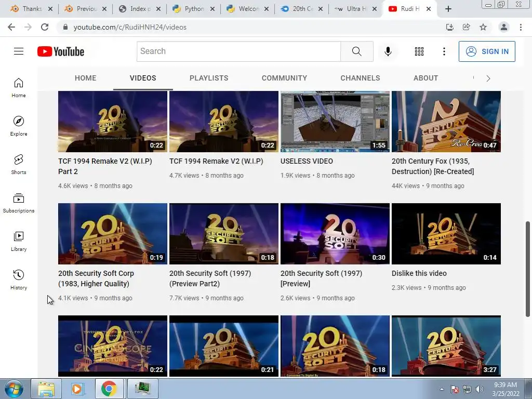Open 20th Century Fox (1935, Destruction) title
The width and height of the screenshot is (532, 399).
(x=433, y=166)
